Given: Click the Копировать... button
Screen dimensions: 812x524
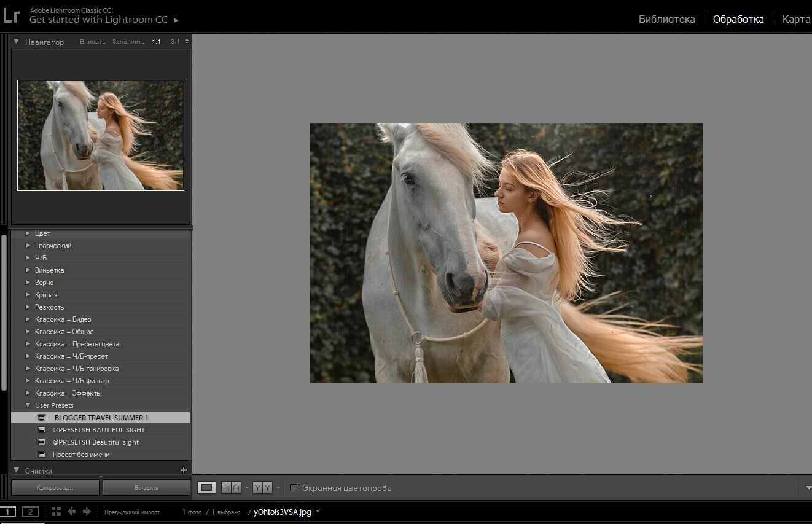Looking at the screenshot, I should coord(55,488).
